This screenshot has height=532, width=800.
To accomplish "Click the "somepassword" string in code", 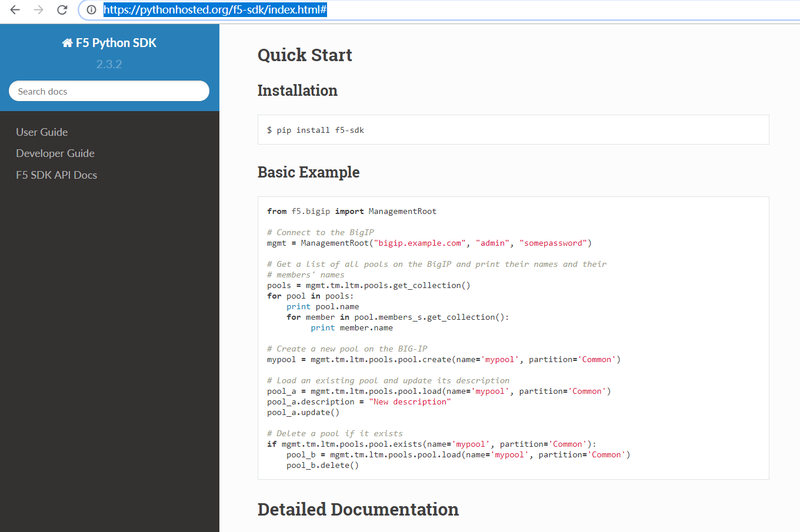I will [553, 243].
